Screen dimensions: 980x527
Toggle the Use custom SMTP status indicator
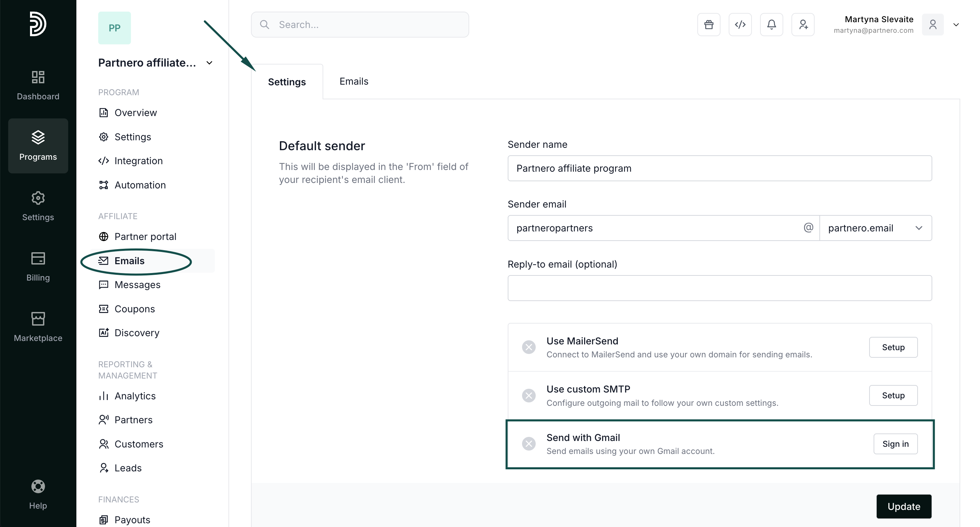[x=529, y=396]
